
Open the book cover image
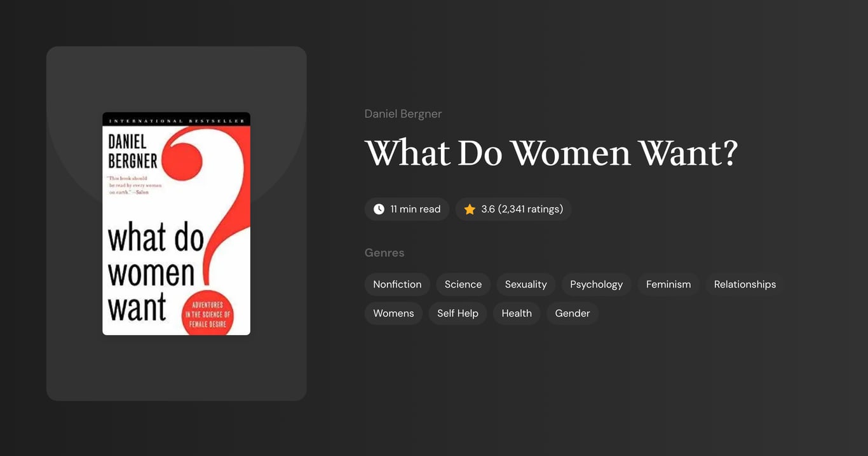coord(176,223)
